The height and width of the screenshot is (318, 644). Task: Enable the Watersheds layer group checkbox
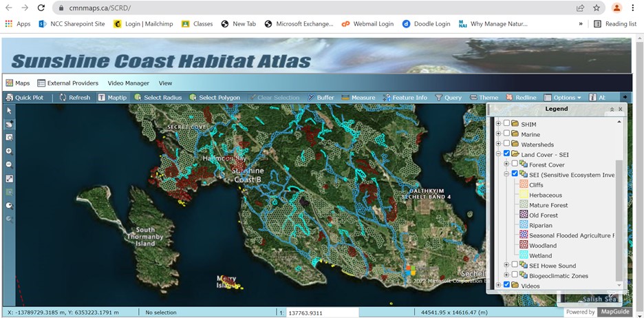point(506,143)
